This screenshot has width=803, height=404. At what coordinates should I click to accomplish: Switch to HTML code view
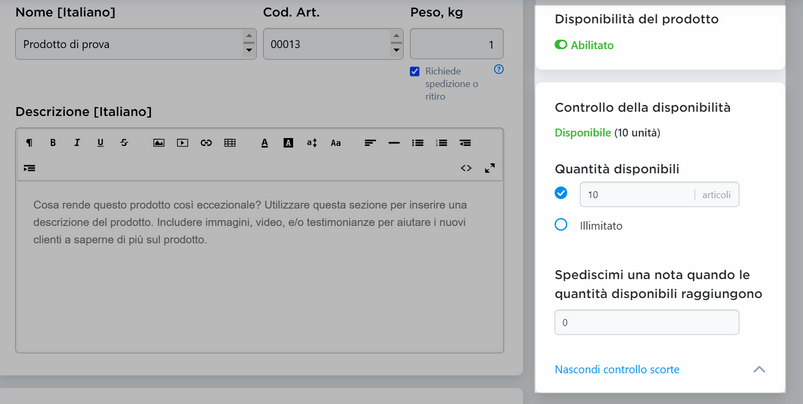tap(466, 168)
